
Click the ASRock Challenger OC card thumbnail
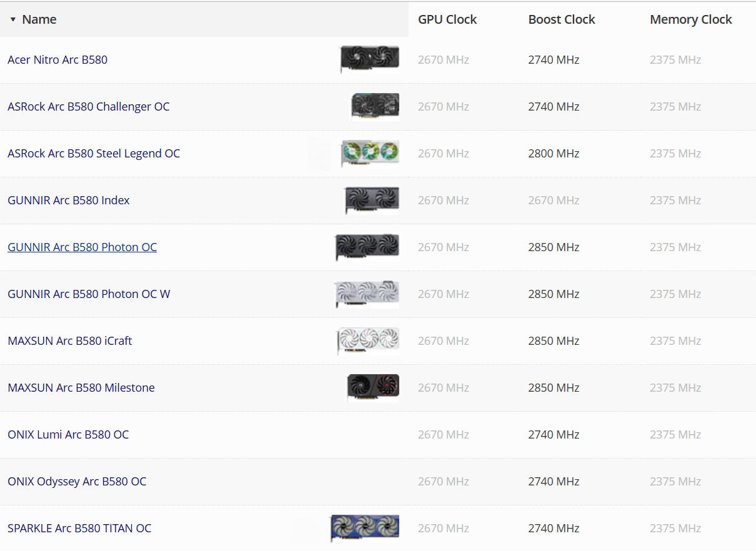pos(375,106)
